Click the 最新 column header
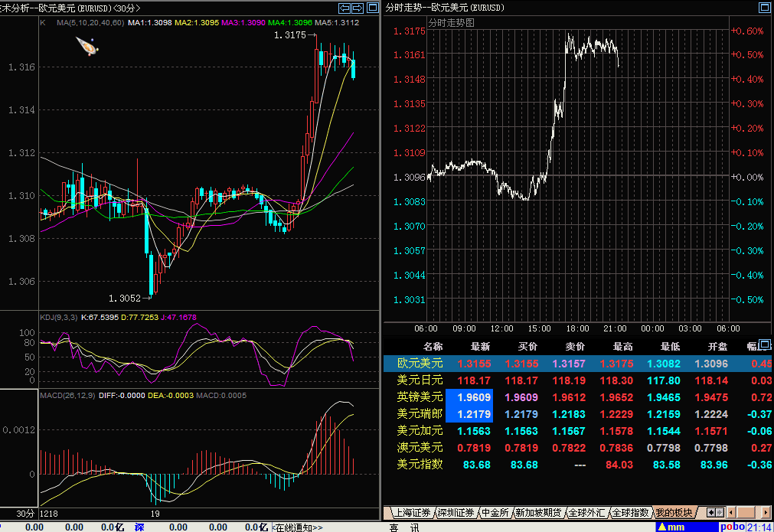Image resolution: width=774 pixels, height=532 pixels. click(x=480, y=347)
